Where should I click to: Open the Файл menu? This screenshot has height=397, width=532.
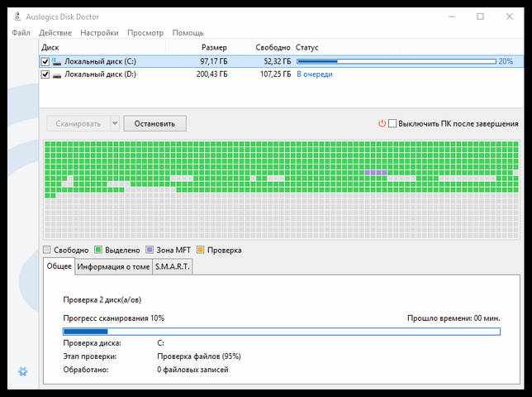[21, 33]
